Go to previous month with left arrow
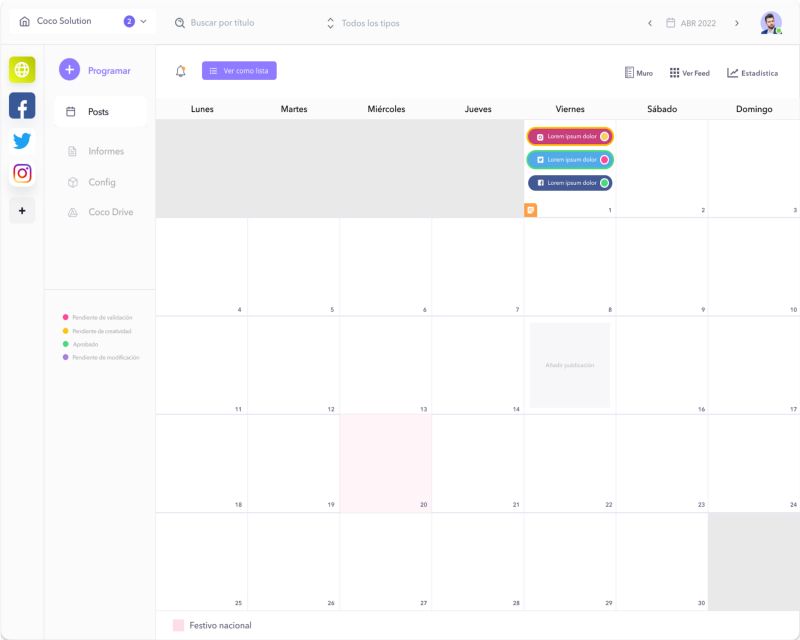Viewport: 800px width, 640px height. pyautogui.click(x=650, y=23)
